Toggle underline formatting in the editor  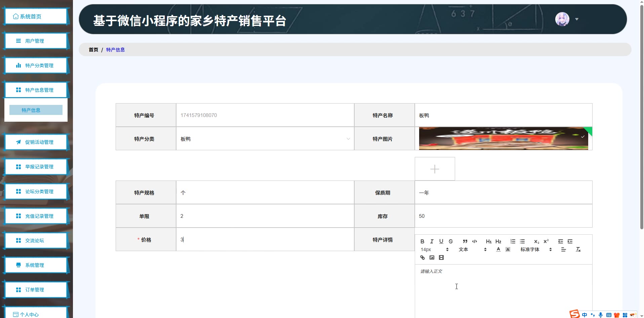[x=441, y=241]
